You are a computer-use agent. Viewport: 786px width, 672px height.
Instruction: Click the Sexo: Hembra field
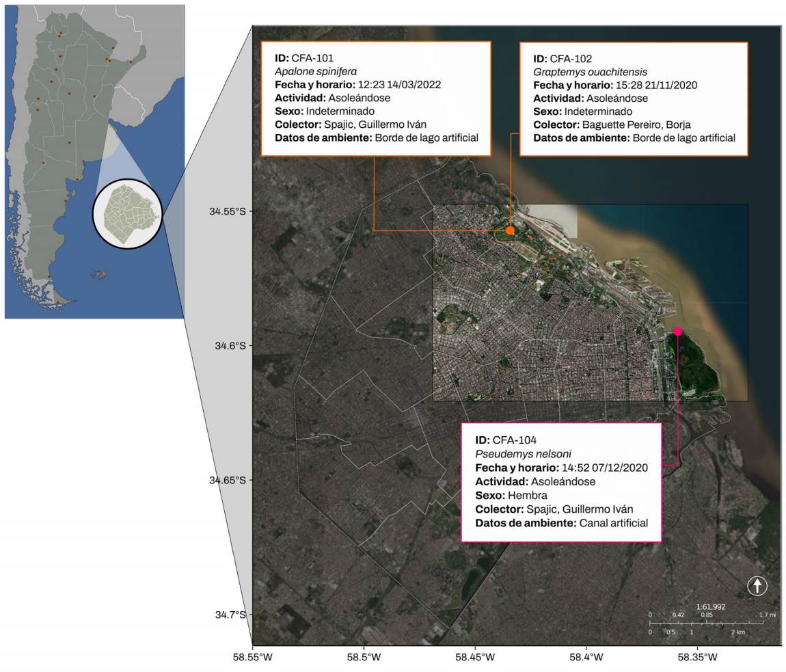(x=513, y=495)
